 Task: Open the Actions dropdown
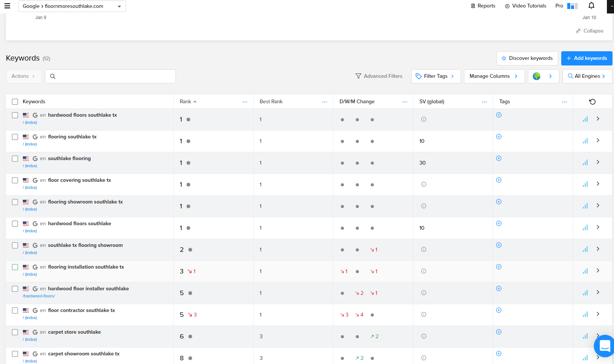pyautogui.click(x=24, y=76)
